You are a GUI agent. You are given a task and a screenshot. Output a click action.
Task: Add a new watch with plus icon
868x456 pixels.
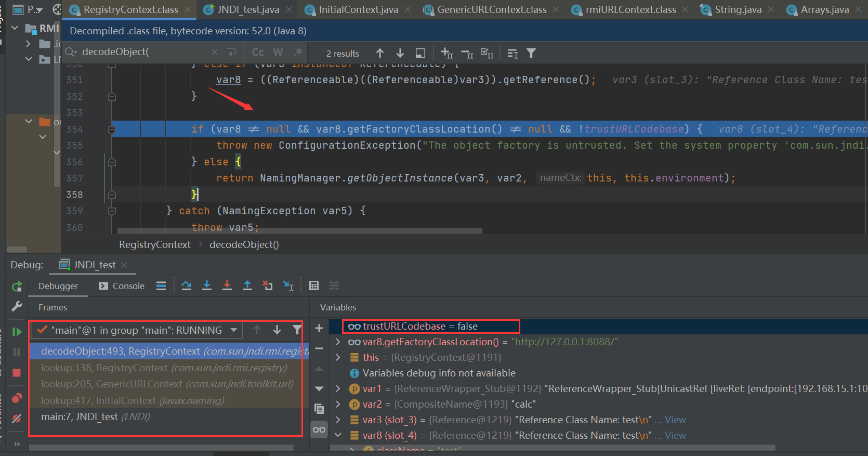pos(319,328)
